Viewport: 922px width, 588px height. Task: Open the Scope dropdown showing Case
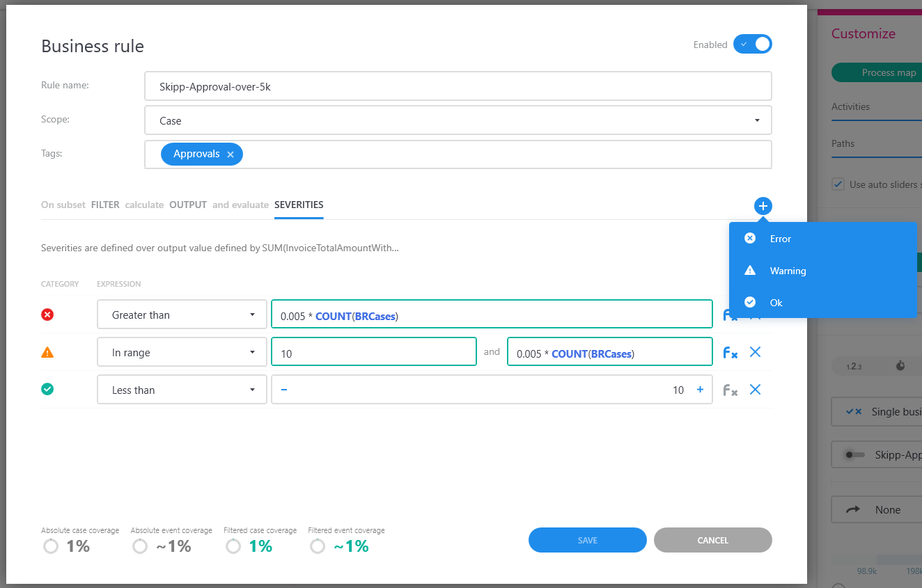coord(458,120)
